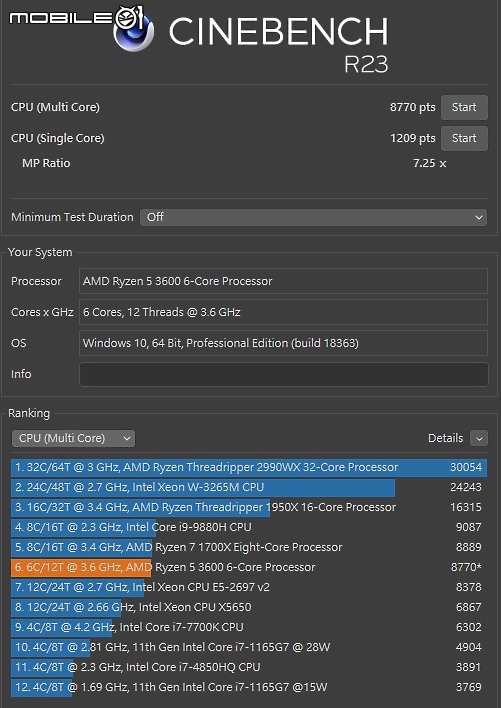Select the highlighted orange Ryzen 5 3600 row
This screenshot has height=708, width=501.
click(x=249, y=567)
